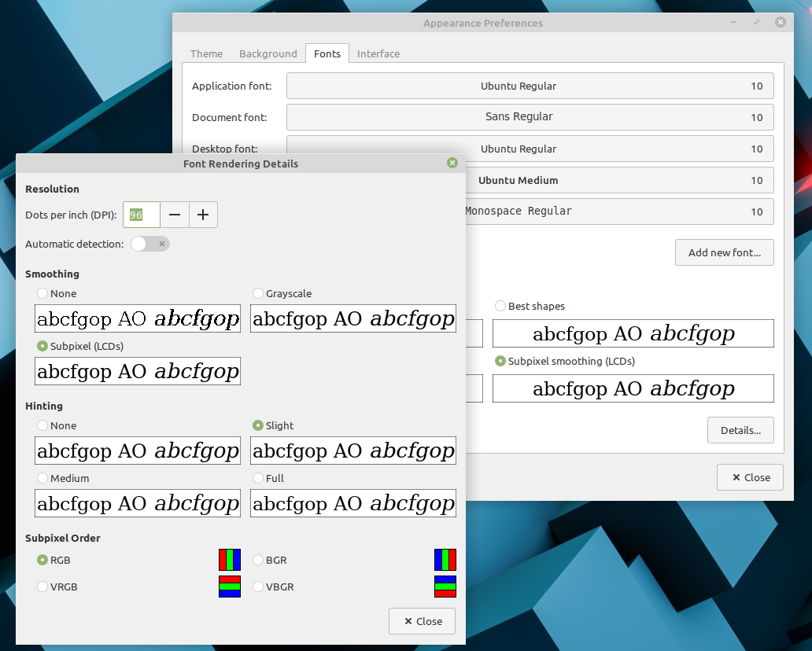This screenshot has width=812, height=651.
Task: Click the Grayscale smoothing sample preview
Action: [353, 318]
